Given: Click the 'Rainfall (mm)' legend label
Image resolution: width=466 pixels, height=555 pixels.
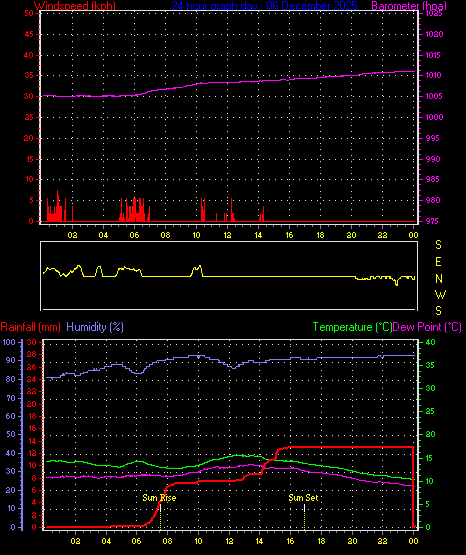Looking at the screenshot, I should click(x=30, y=327).
